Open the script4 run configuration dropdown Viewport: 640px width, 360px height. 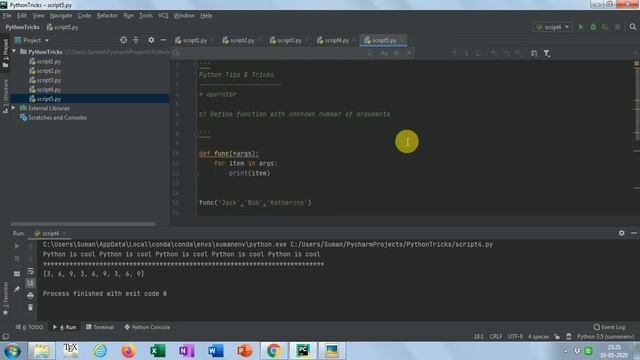(x=552, y=27)
